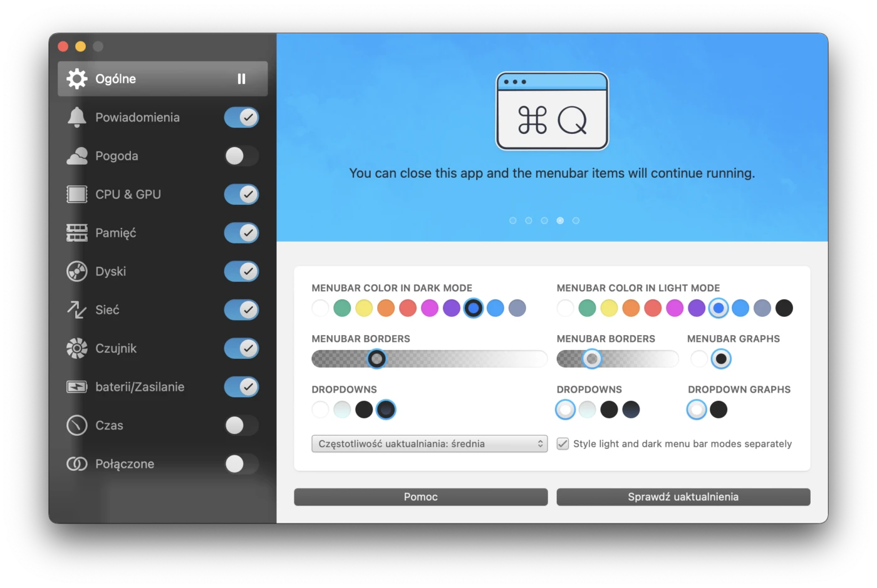
Task: Click the bell icon for Powiadomienia
Action: [x=77, y=117]
